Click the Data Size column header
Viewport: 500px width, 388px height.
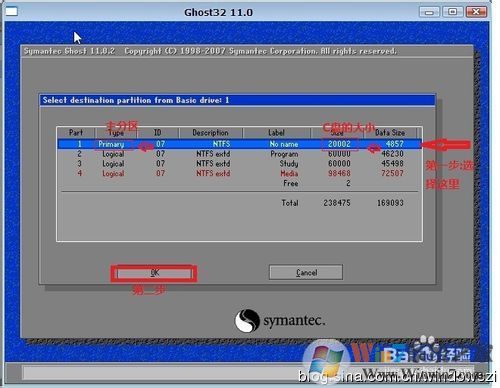pyautogui.click(x=390, y=133)
